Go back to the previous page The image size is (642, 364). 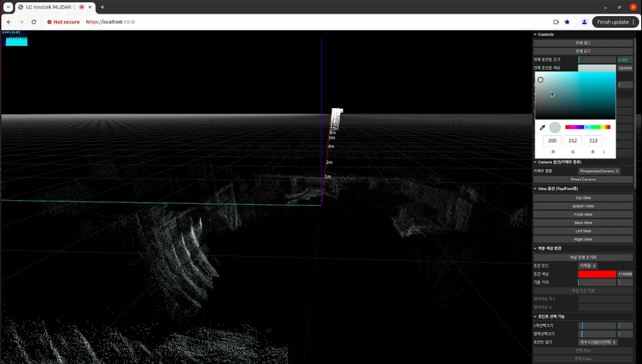9,22
